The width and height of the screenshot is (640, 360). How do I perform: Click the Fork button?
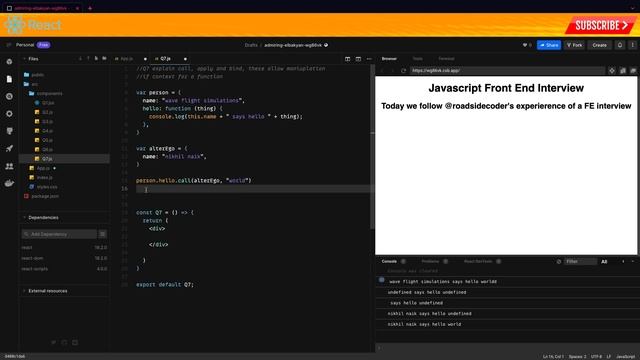575,45
